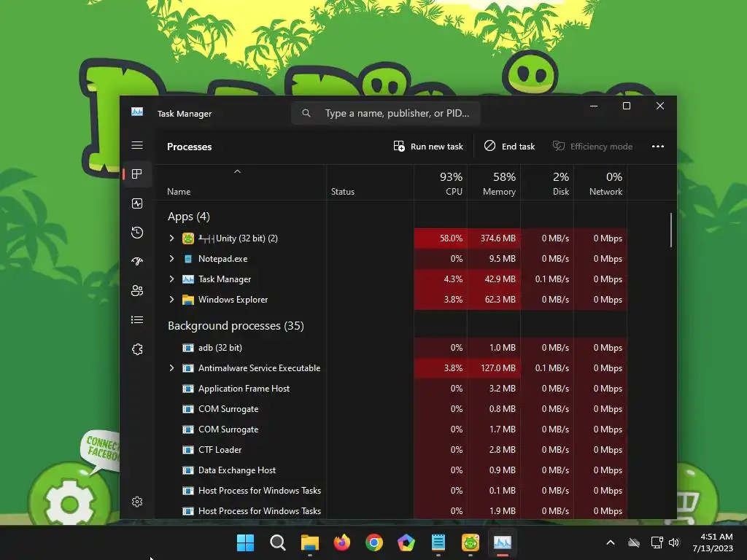Click the Windows Explorer 62.3 MB cell

494,300
